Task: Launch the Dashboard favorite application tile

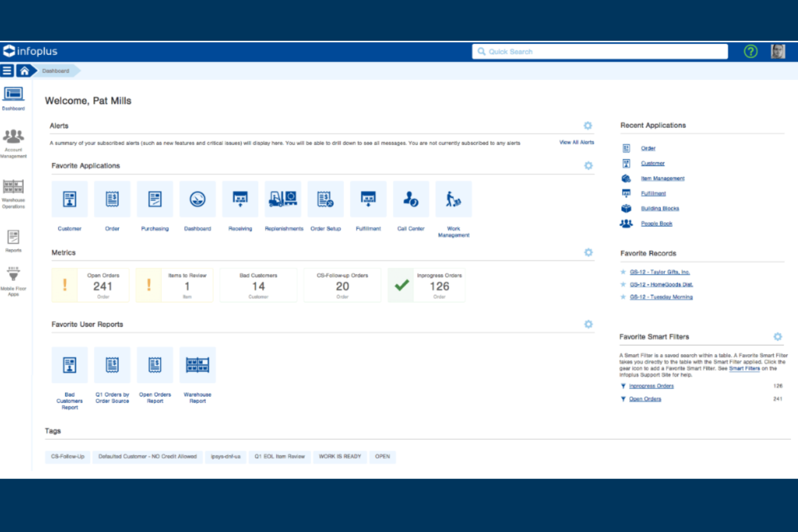Action: click(x=197, y=199)
